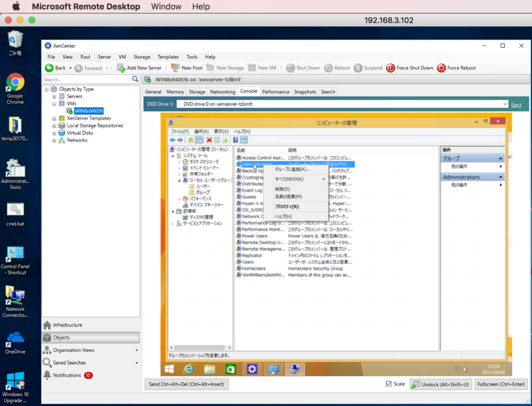The image size is (532, 406).
Task: Click the New Pool toolbar icon
Action: pyautogui.click(x=175, y=68)
